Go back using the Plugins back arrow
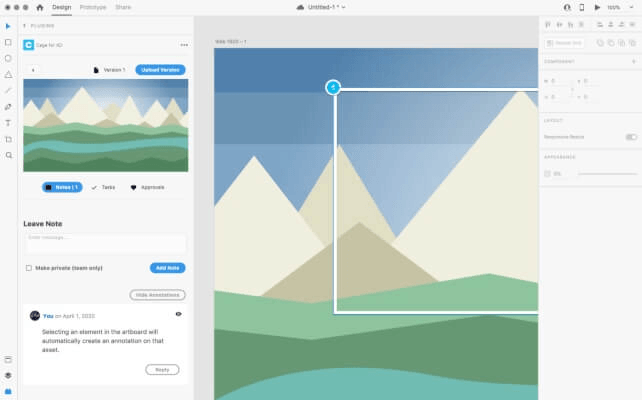642x400 pixels. 25,26
